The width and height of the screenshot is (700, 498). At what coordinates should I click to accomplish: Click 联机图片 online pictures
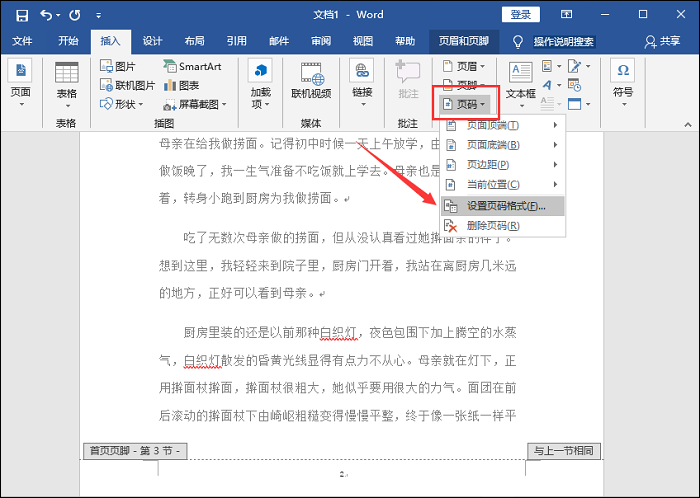tap(128, 85)
